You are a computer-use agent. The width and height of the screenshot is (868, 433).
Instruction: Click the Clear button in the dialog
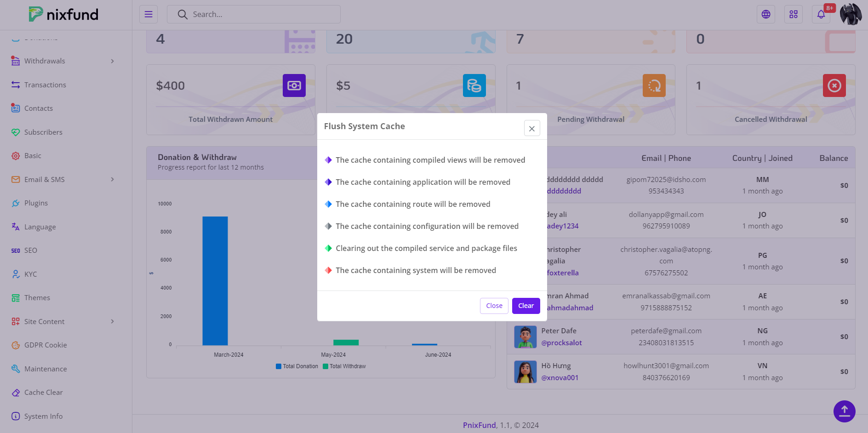pos(526,306)
